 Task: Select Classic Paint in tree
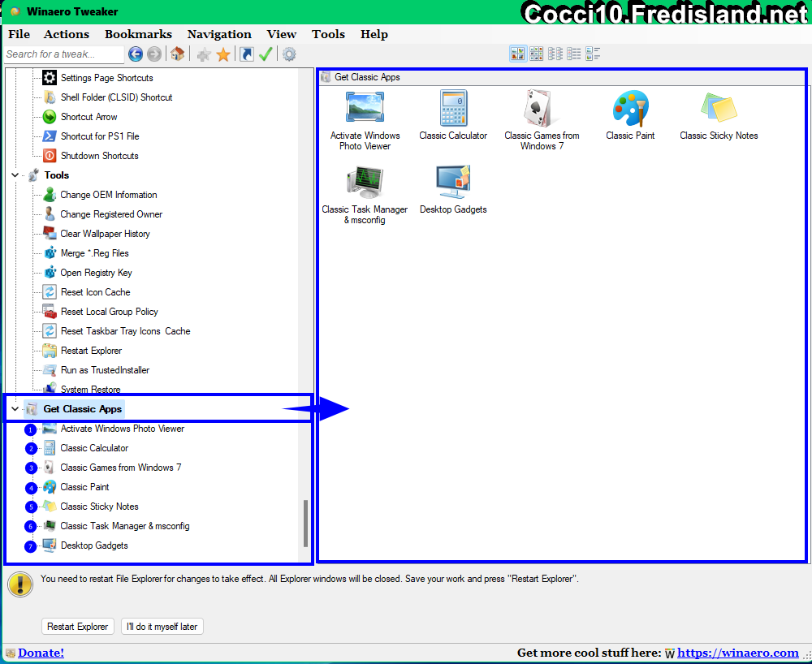84,487
